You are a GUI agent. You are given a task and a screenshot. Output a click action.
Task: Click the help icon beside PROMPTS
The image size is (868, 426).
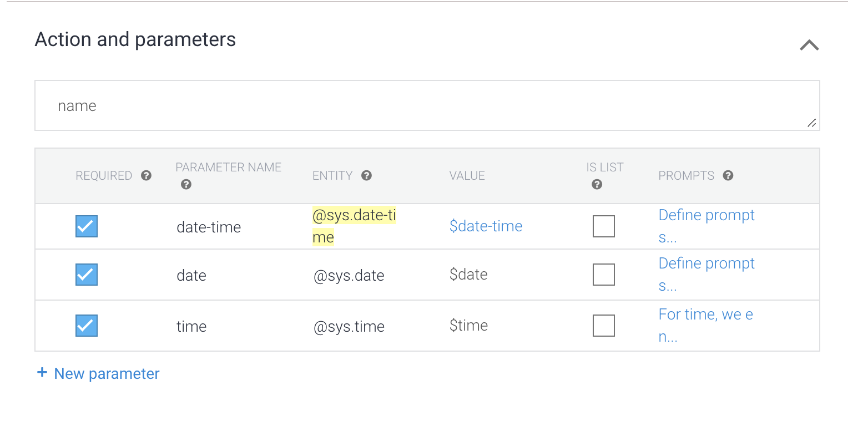click(728, 175)
